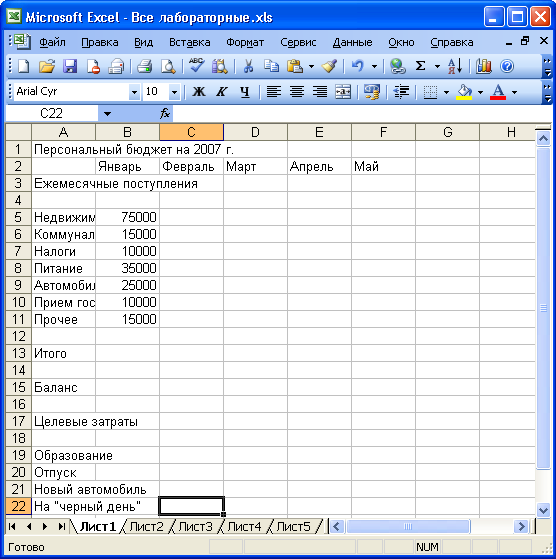Align cell text to the right
Viewport: 556px width, 559px height.
[x=320, y=92]
